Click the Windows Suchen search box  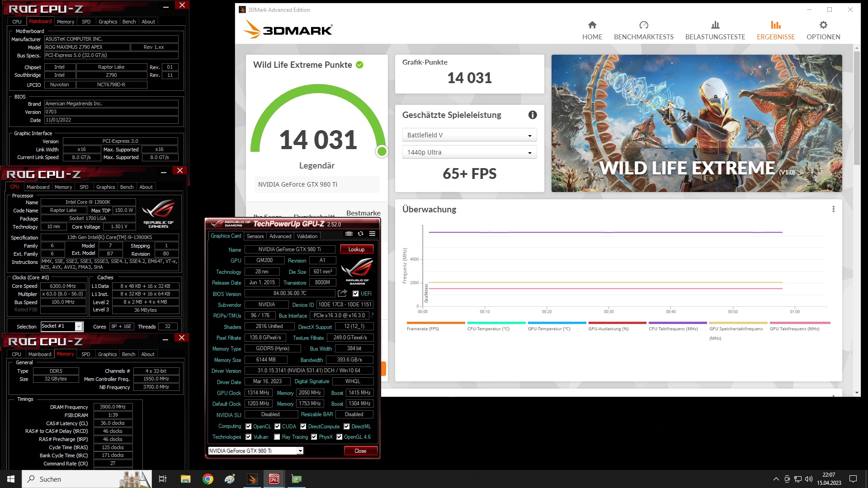point(87,479)
